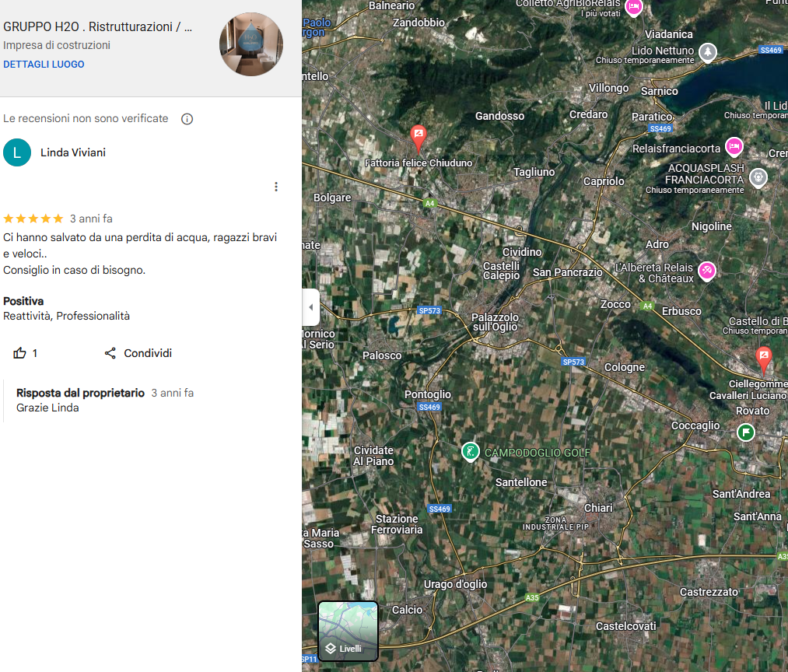This screenshot has height=672, width=788.
Task: Click the Capriolo town label
Action: pyautogui.click(x=604, y=181)
